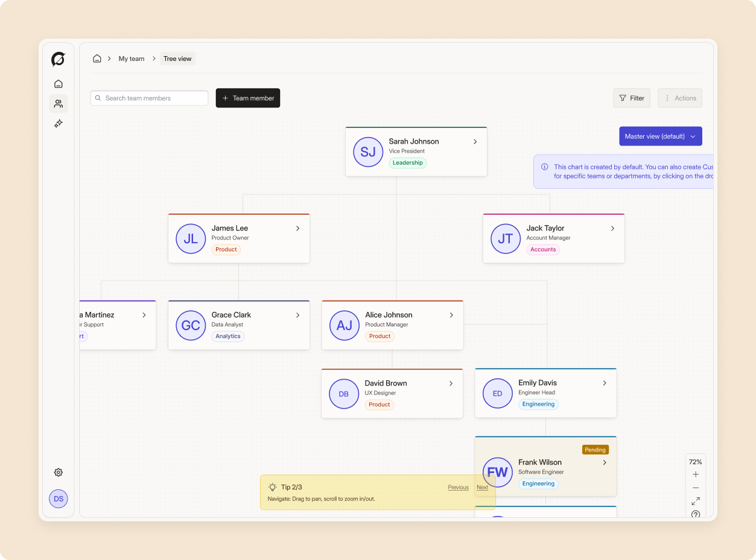
Task: Click the home icon in the sidebar
Action: coord(58,83)
